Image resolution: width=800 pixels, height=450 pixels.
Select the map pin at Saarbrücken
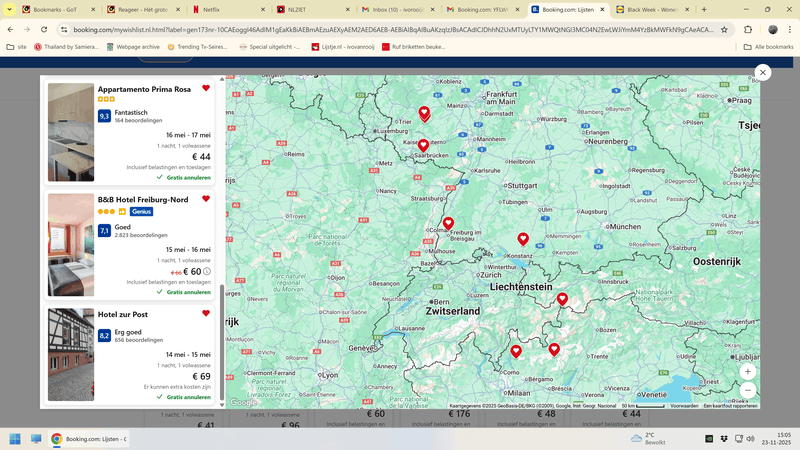click(x=423, y=145)
